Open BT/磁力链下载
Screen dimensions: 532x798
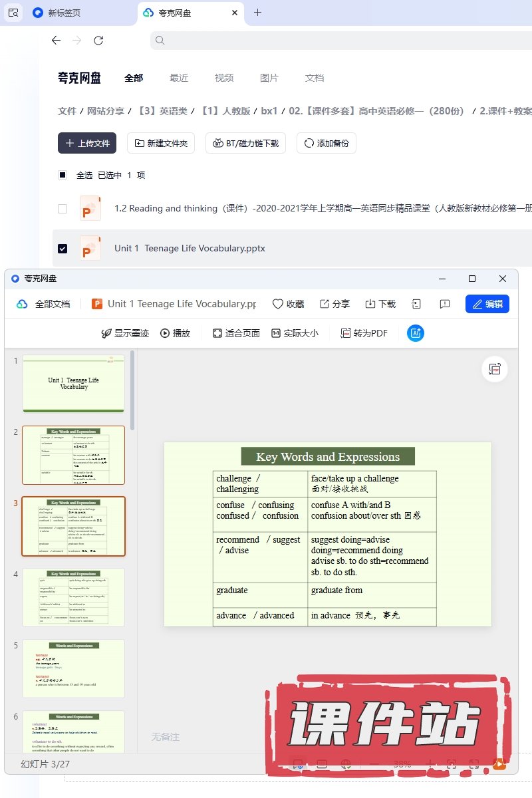point(246,143)
